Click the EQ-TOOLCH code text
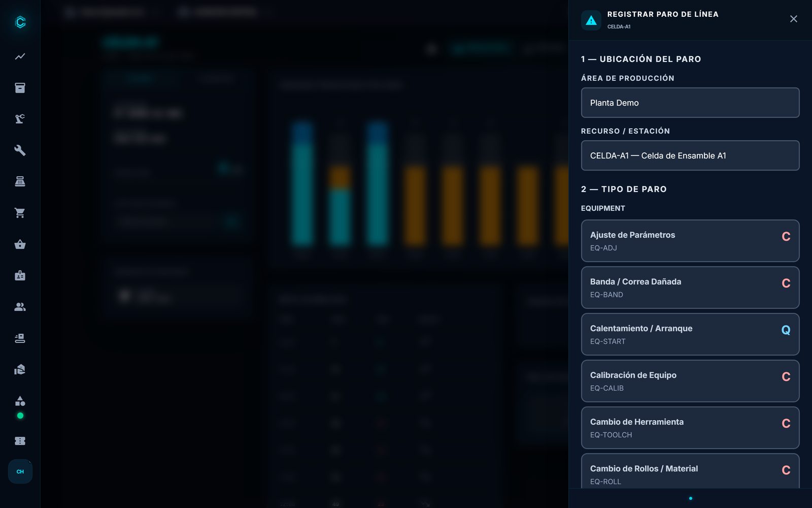The image size is (812, 508). pyautogui.click(x=611, y=435)
